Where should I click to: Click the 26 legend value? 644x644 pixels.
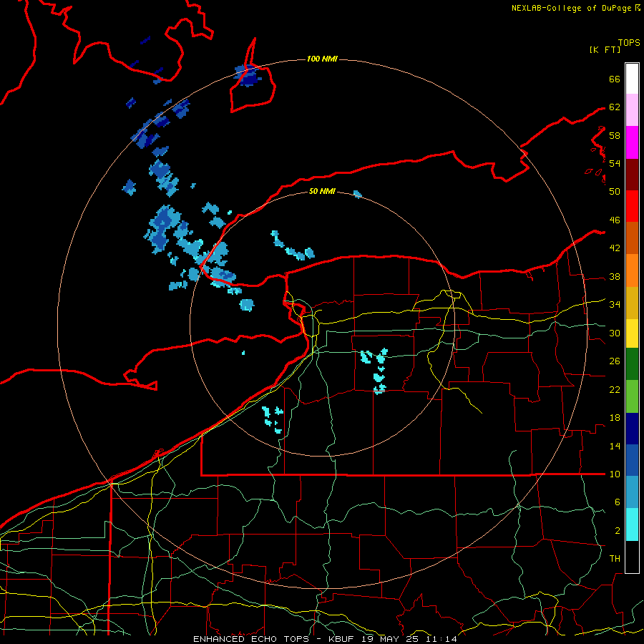[615, 361]
